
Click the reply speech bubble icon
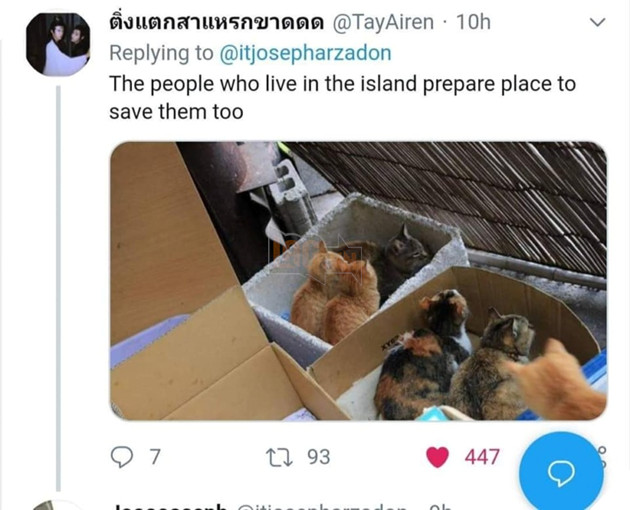point(121,457)
